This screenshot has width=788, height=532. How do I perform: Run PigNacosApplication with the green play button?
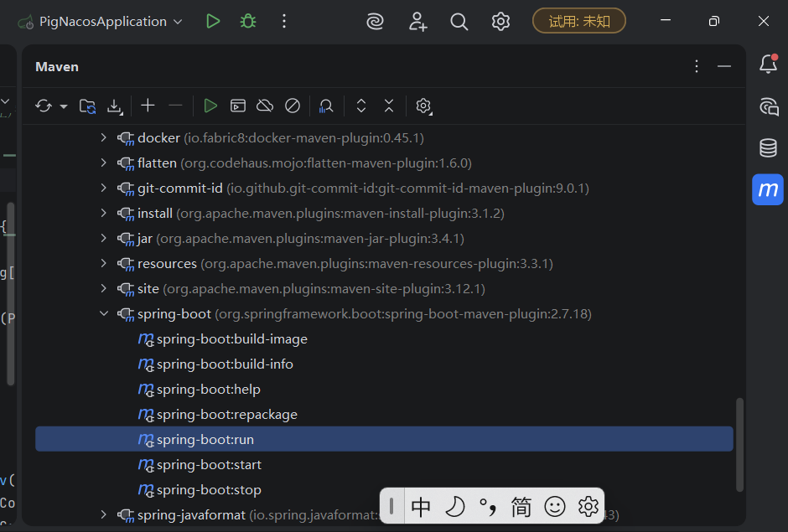pyautogui.click(x=213, y=21)
